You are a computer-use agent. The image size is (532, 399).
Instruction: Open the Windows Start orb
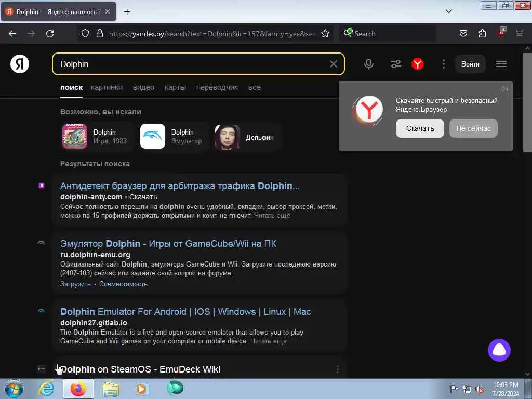pyautogui.click(x=14, y=389)
